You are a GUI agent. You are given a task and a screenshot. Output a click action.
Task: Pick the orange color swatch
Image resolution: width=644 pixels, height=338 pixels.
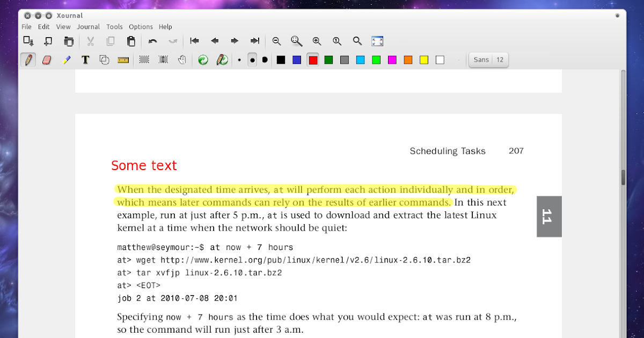coord(408,60)
